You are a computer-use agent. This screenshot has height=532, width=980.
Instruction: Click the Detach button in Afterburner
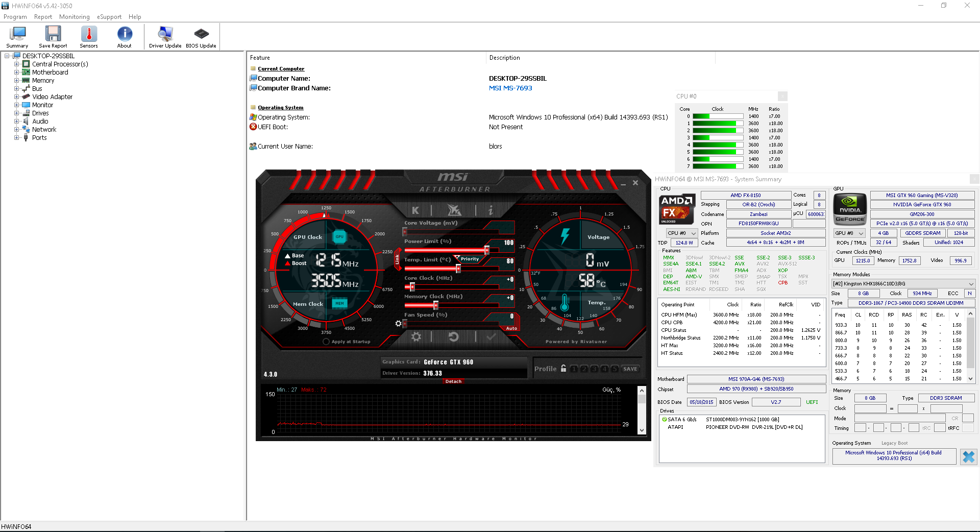(x=453, y=381)
